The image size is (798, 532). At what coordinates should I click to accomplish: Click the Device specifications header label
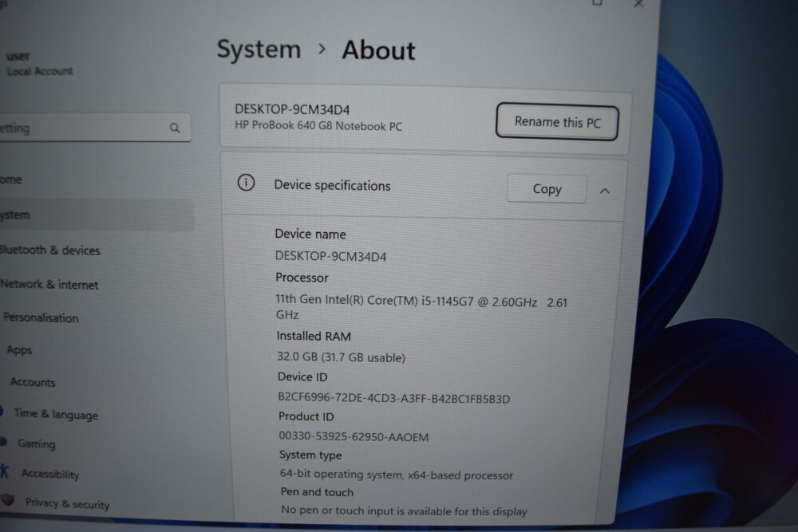click(332, 186)
